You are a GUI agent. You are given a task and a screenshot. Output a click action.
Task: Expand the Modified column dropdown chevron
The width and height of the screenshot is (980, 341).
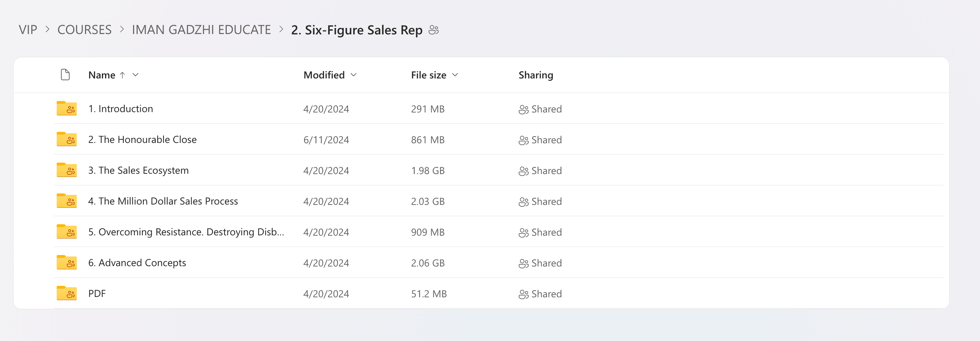(x=353, y=75)
